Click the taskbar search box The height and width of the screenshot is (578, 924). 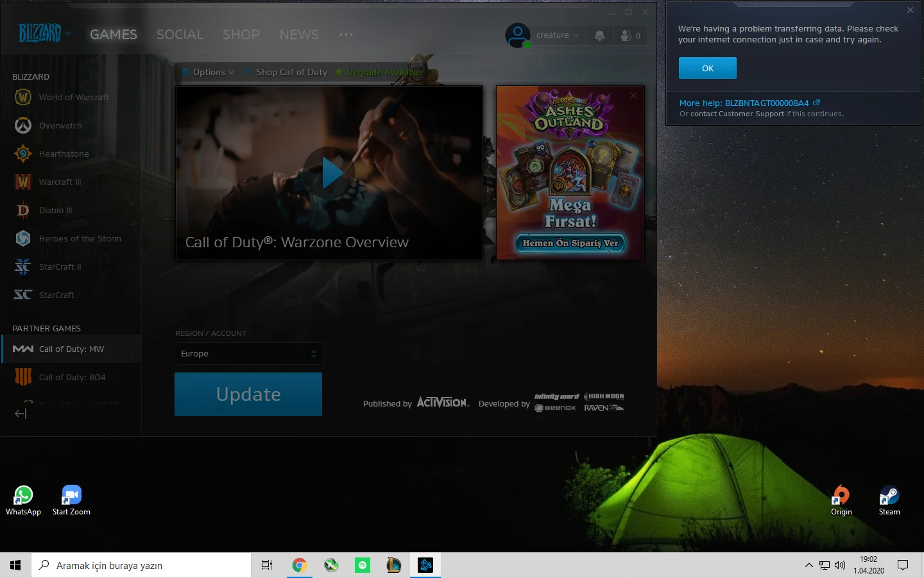click(x=141, y=565)
